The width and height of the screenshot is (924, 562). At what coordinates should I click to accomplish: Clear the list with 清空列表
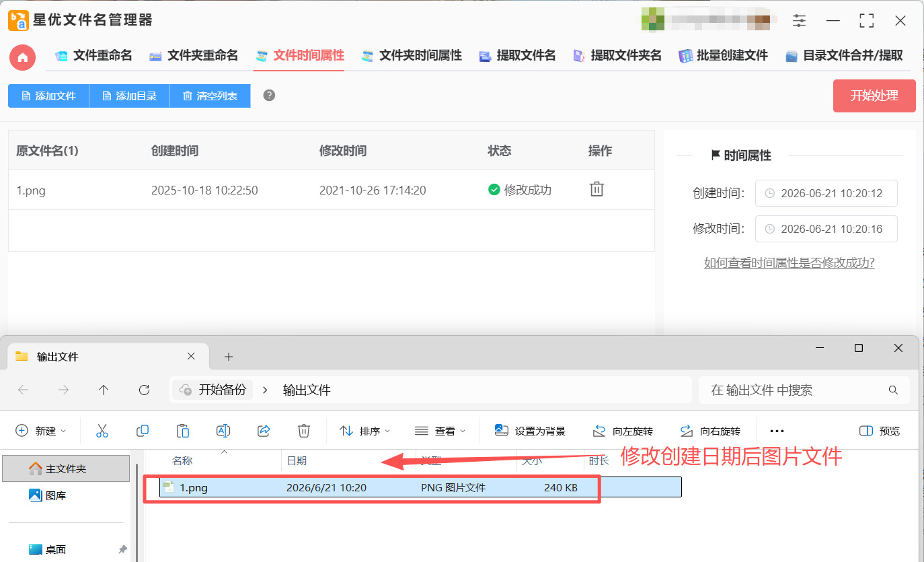point(210,96)
